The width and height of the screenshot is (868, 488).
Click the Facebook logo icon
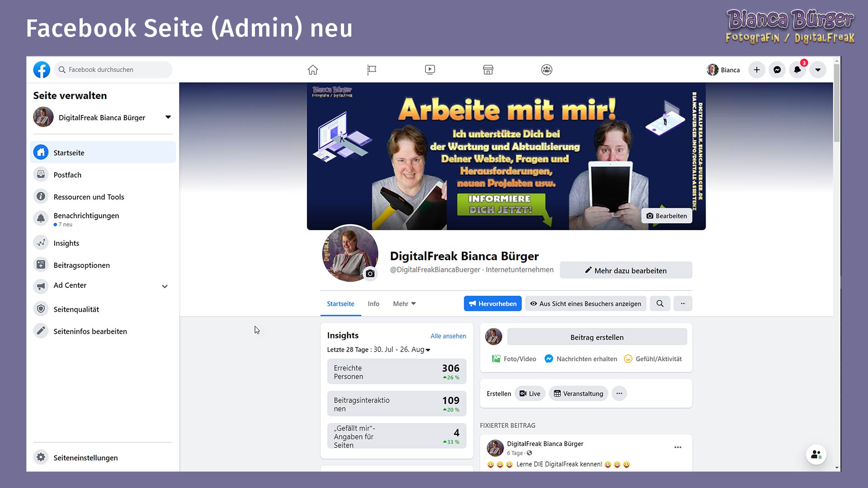42,70
